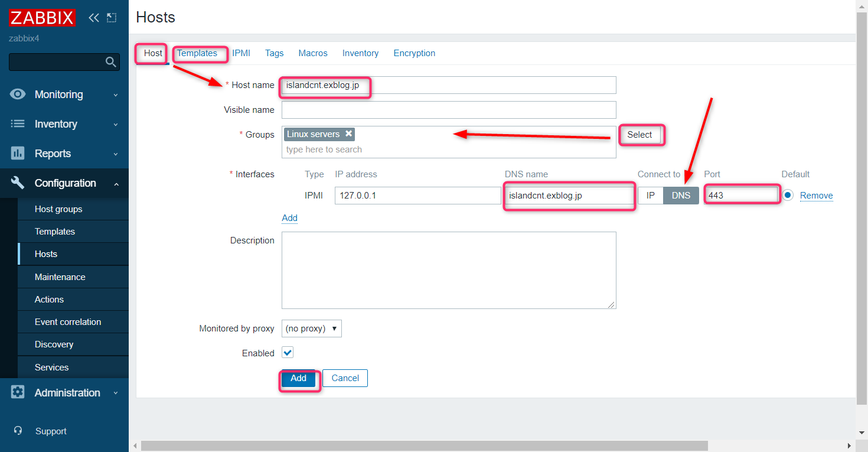The width and height of the screenshot is (868, 452).
Task: Expand the Monitoring menu section
Action: (x=64, y=95)
